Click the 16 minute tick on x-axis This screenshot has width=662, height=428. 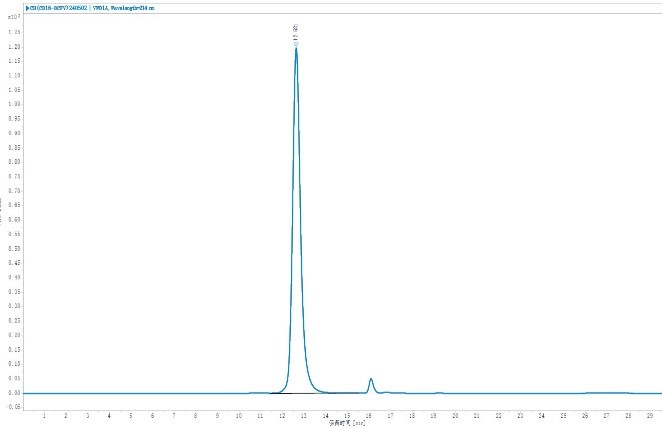(x=368, y=414)
